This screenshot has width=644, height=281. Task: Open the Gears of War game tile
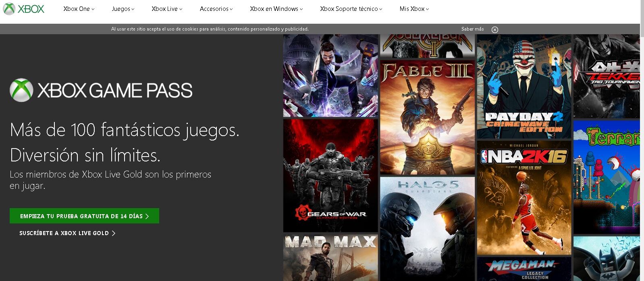[330, 175]
